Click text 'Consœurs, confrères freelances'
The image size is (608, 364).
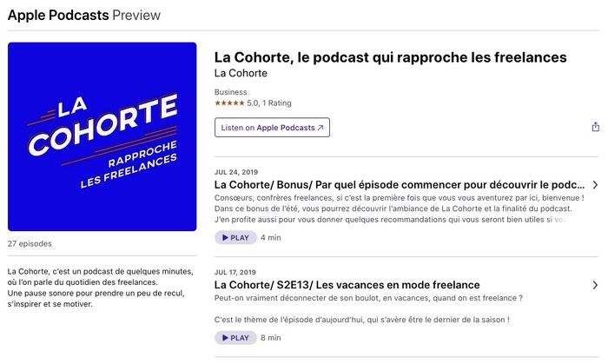coord(274,198)
